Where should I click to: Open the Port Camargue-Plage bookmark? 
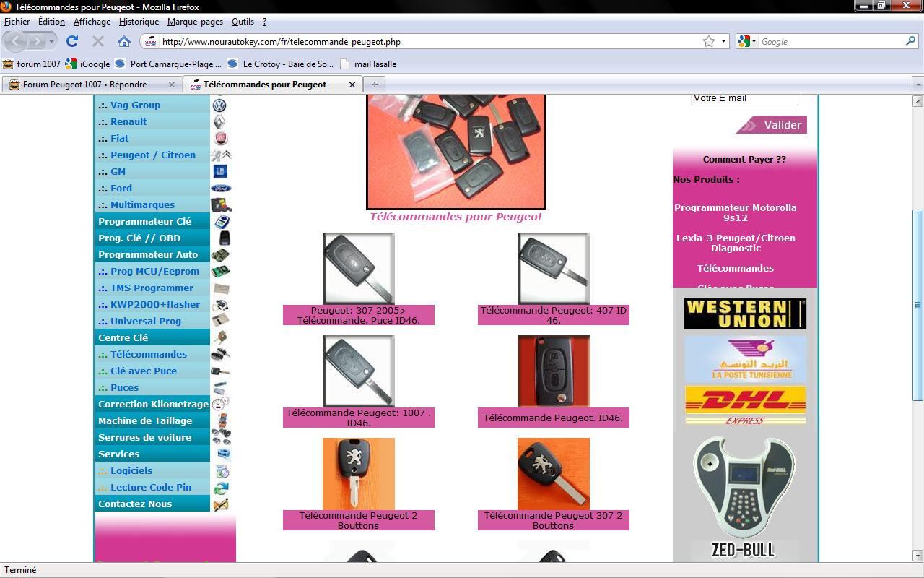[x=168, y=64]
